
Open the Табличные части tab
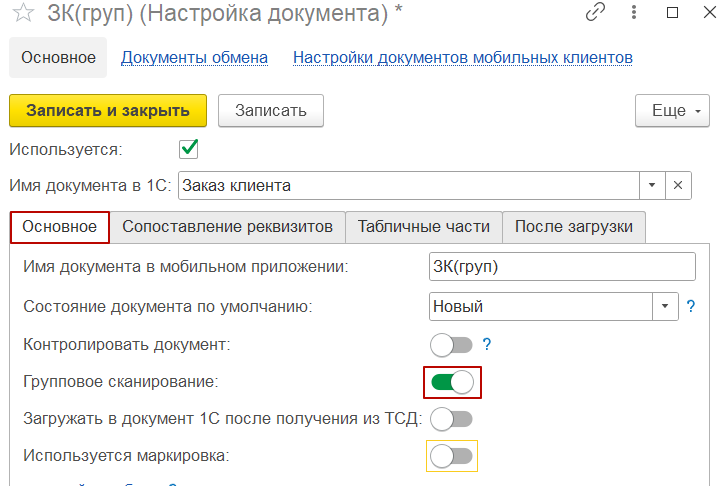coord(424,227)
